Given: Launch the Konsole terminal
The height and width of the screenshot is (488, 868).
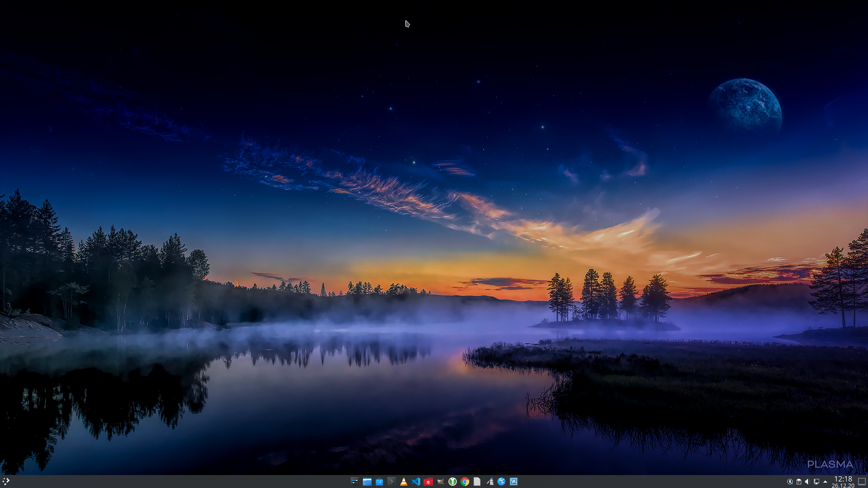Looking at the screenshot, I should [x=392, y=481].
